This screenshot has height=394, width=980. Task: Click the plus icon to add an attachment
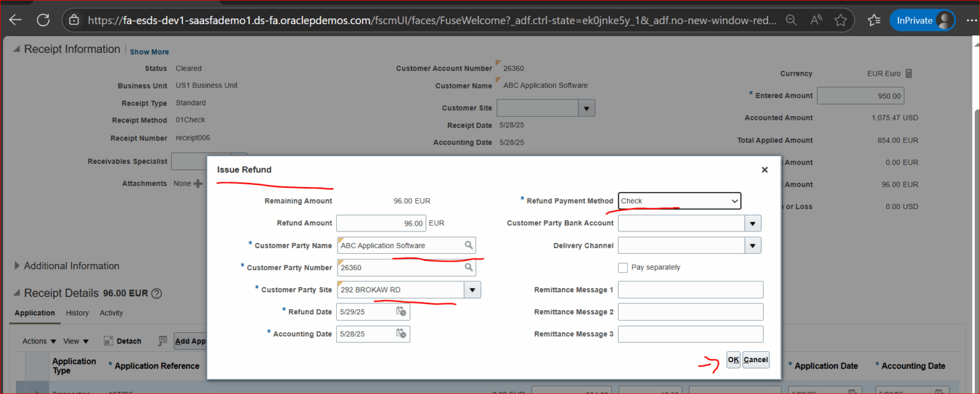pyautogui.click(x=198, y=183)
